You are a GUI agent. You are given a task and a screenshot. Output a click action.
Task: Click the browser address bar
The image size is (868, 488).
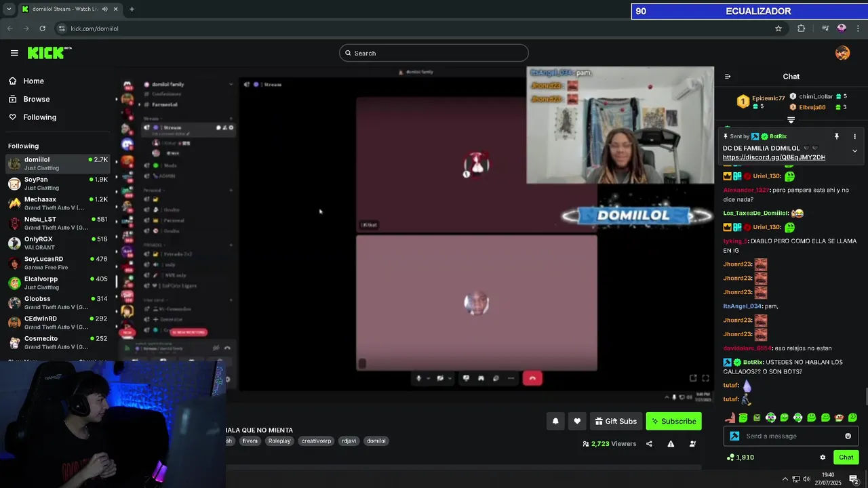pos(414,28)
